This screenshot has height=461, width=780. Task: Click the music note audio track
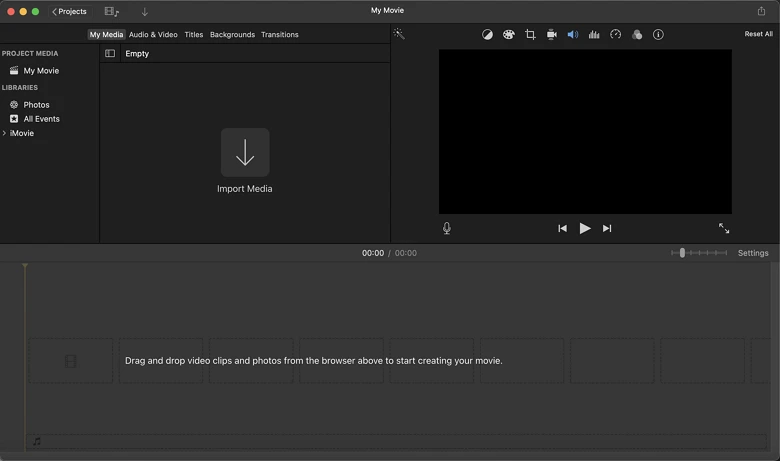(37, 441)
